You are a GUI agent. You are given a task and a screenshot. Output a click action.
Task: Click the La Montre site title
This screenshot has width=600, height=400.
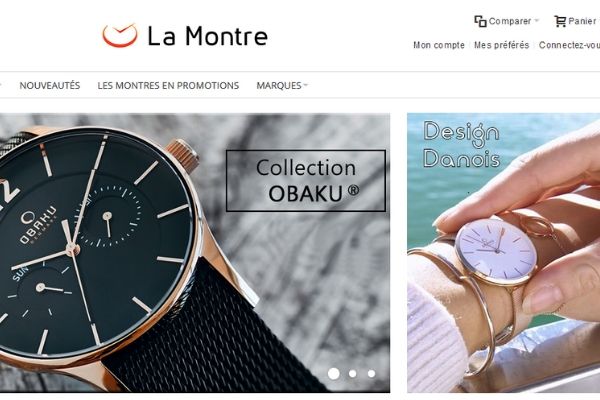(x=207, y=36)
